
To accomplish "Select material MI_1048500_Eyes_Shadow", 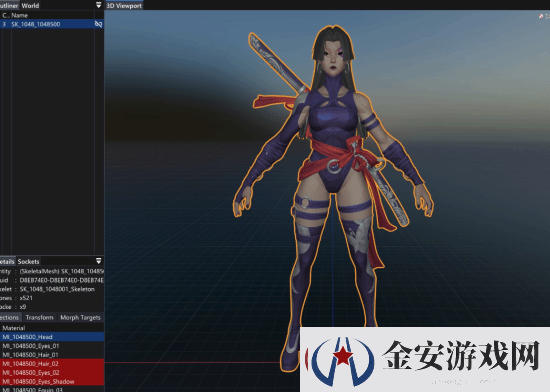I will pos(52,381).
